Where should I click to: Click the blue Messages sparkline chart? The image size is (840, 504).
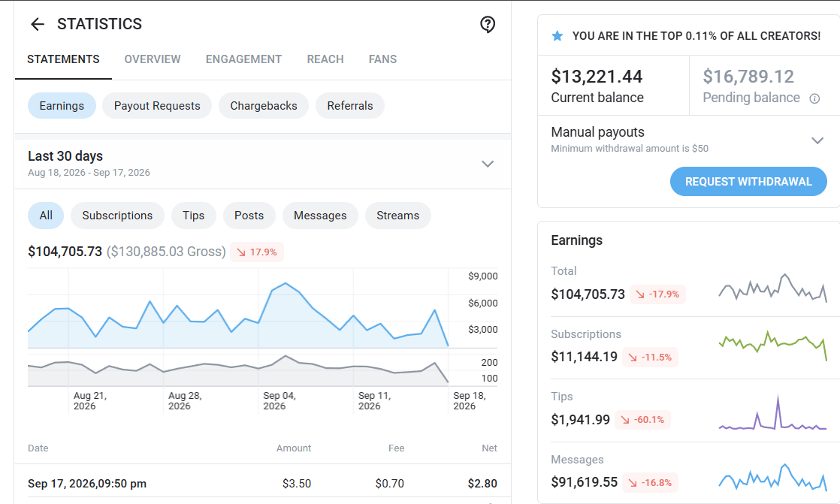(x=772, y=477)
